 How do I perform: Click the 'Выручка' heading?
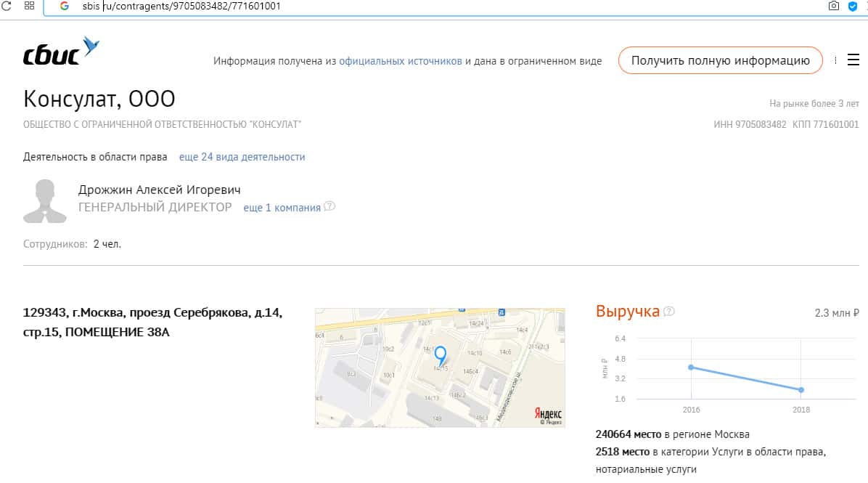point(628,312)
